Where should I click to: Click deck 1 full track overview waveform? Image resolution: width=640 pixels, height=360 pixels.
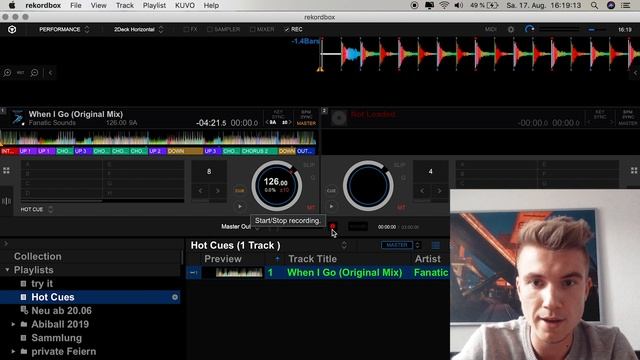158,138
